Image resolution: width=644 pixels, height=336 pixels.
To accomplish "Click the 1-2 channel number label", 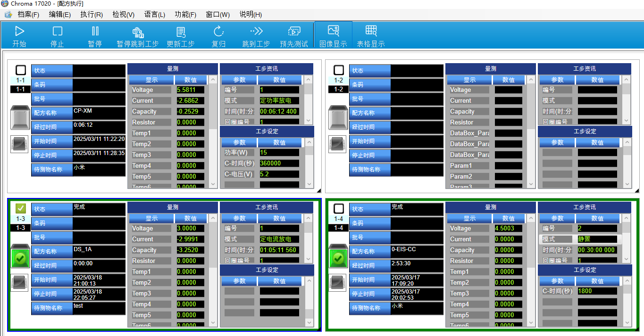I will 339,81.
